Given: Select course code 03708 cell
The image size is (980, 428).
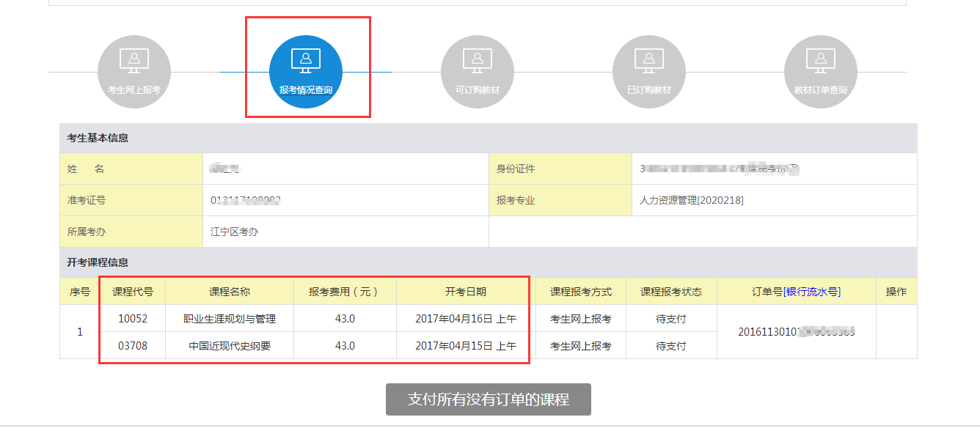Looking at the screenshot, I should pyautogui.click(x=133, y=346).
